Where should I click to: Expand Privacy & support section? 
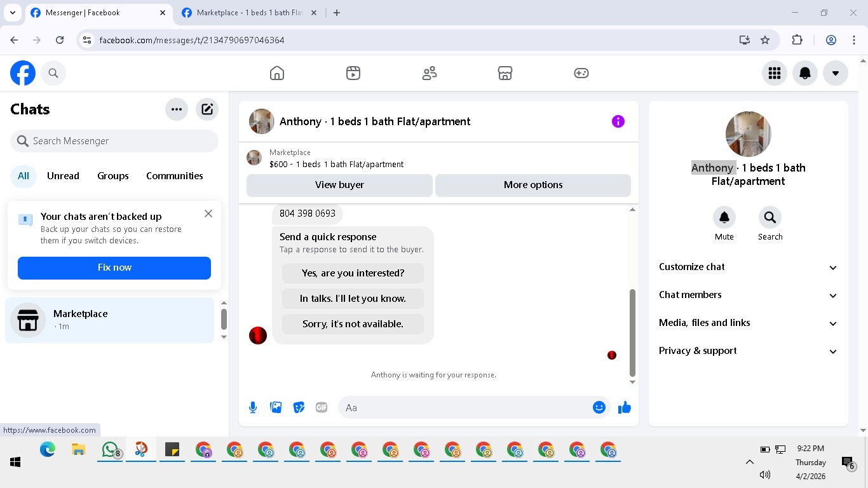[x=749, y=351]
